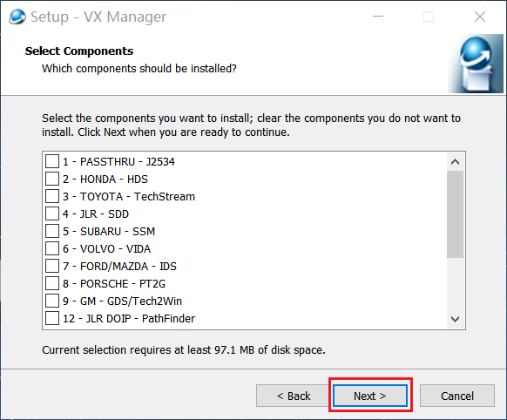Check the 8 - PORSCHE - PT2G checkbox
Image resolution: width=507 pixels, height=420 pixels.
point(52,283)
